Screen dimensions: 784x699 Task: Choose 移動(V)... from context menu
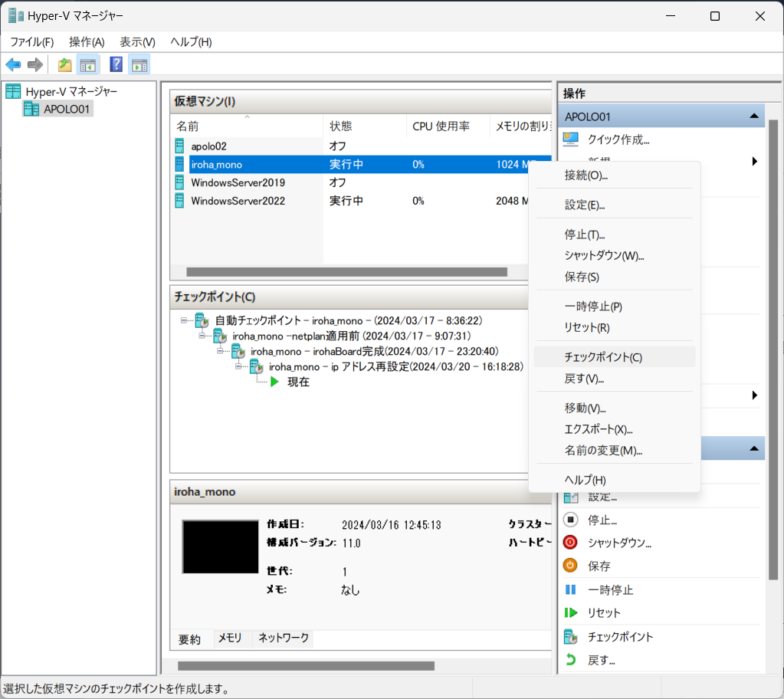tap(615, 409)
